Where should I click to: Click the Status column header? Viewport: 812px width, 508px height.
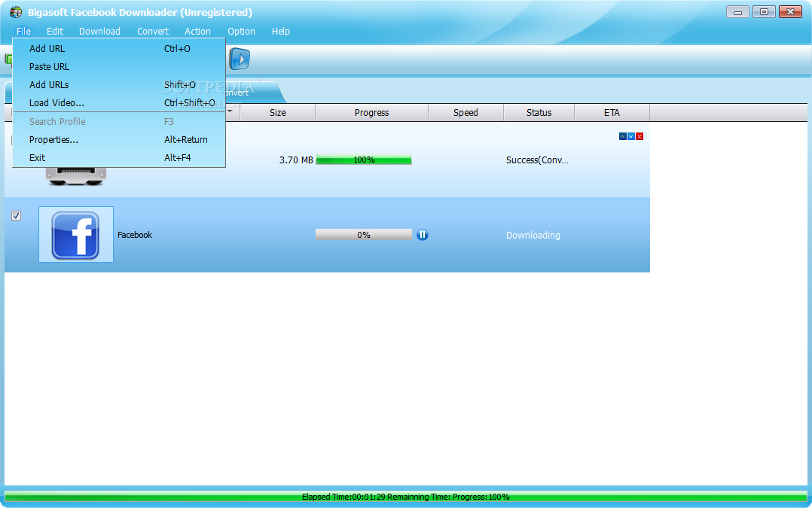(539, 112)
